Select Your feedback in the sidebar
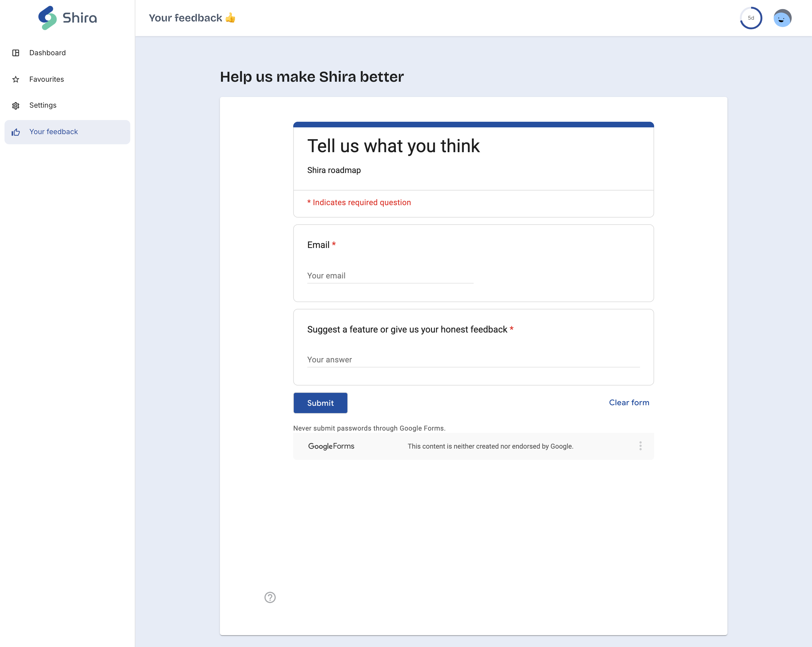 click(x=67, y=132)
